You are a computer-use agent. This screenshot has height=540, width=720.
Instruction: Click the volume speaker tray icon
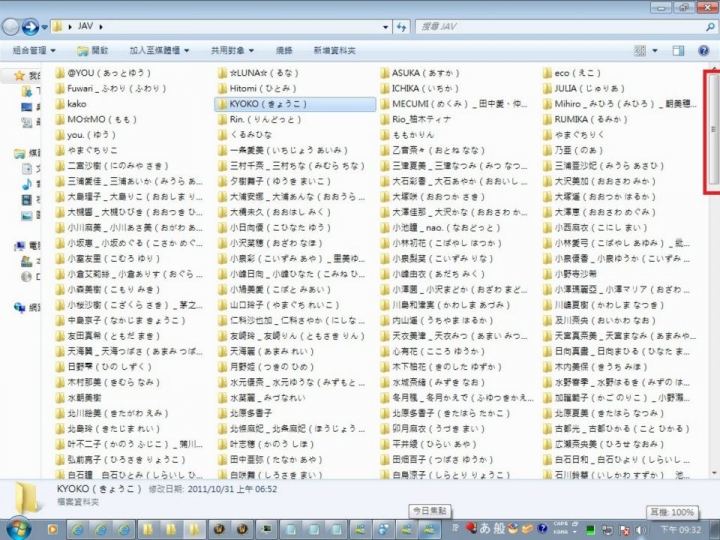tap(641, 530)
